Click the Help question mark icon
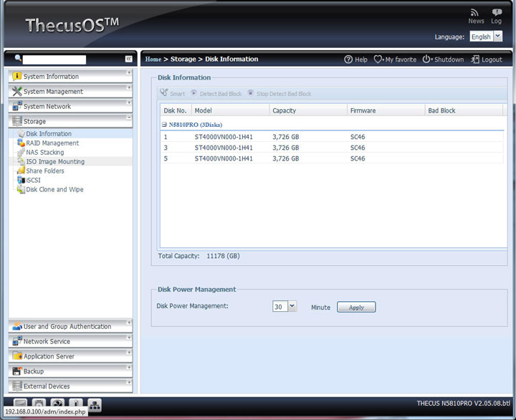This screenshot has width=516, height=420. [348, 59]
